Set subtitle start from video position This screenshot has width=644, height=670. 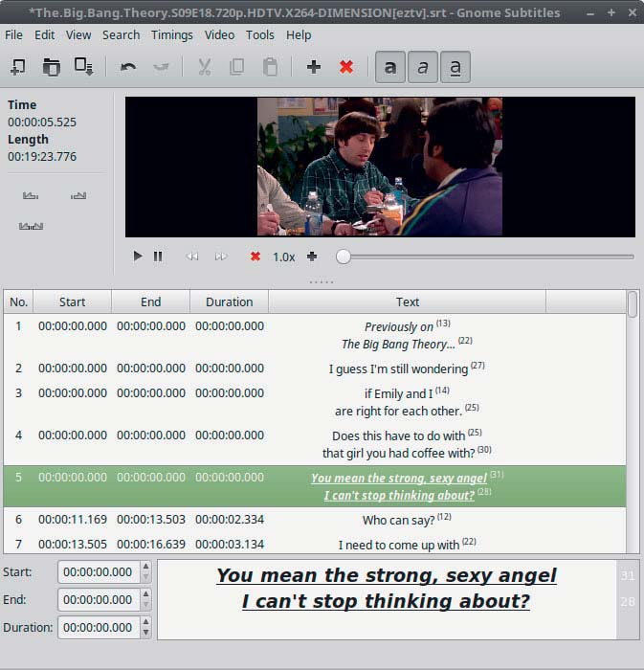tap(31, 195)
